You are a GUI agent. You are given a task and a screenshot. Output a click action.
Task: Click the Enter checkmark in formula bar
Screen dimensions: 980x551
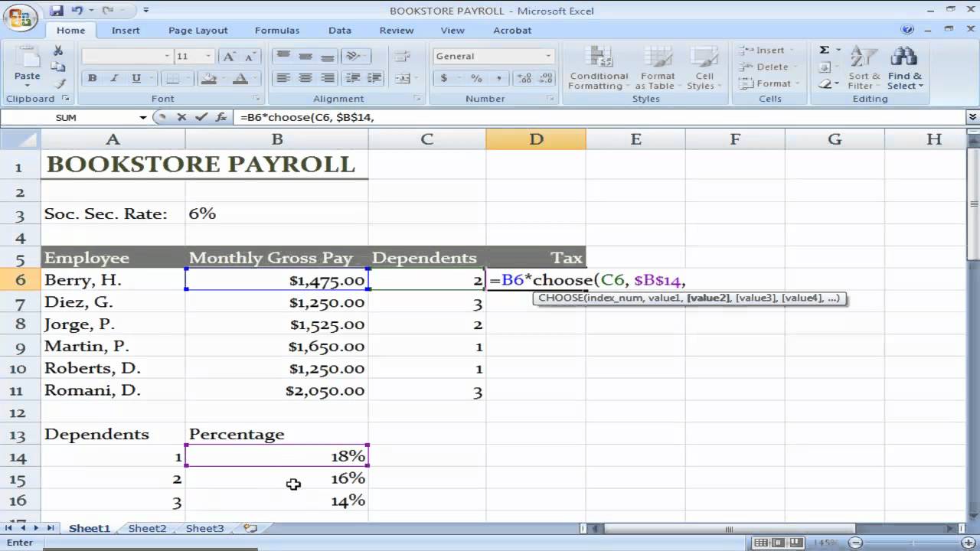[201, 117]
